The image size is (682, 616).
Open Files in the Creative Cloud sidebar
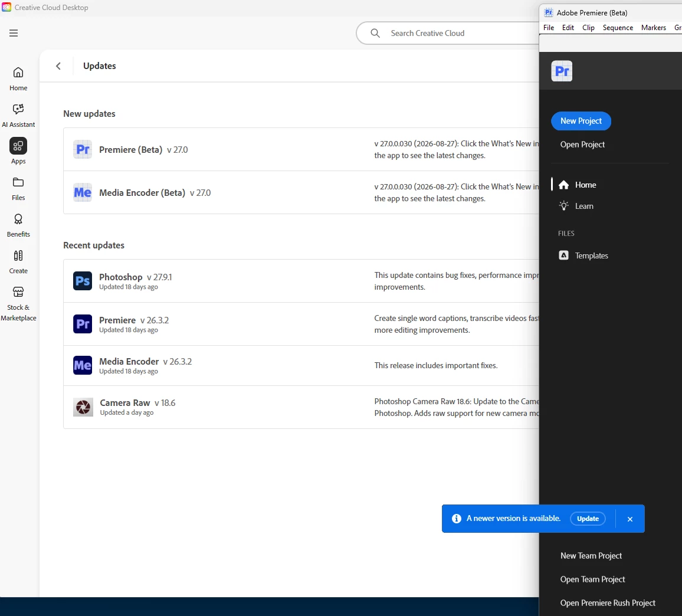(x=18, y=188)
